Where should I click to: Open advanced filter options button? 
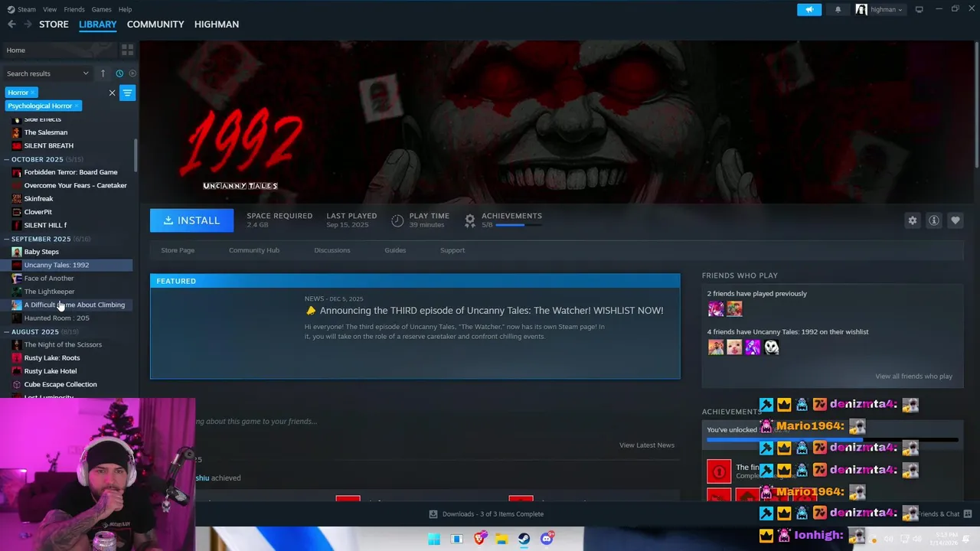click(128, 93)
